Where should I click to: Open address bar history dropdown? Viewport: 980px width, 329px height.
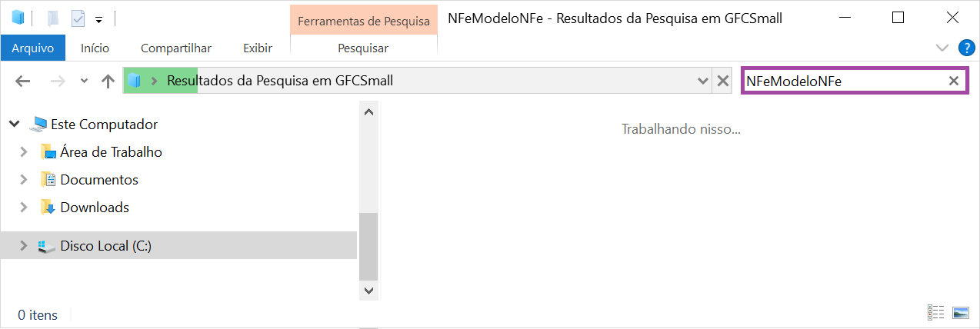[703, 81]
